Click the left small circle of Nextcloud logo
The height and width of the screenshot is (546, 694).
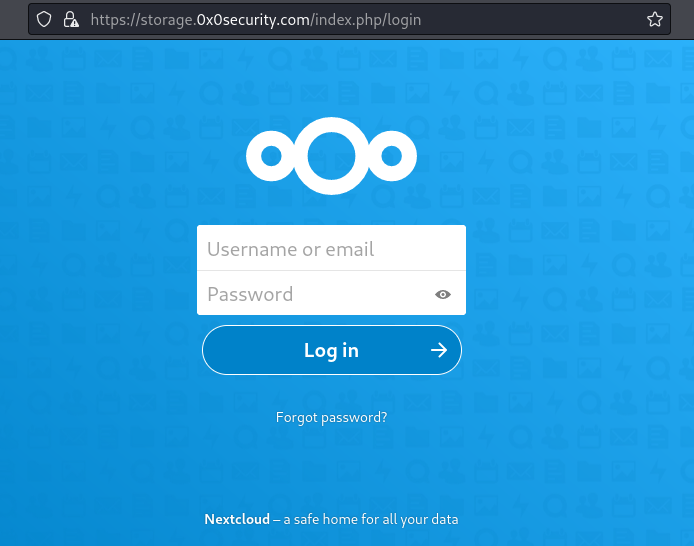(271, 156)
